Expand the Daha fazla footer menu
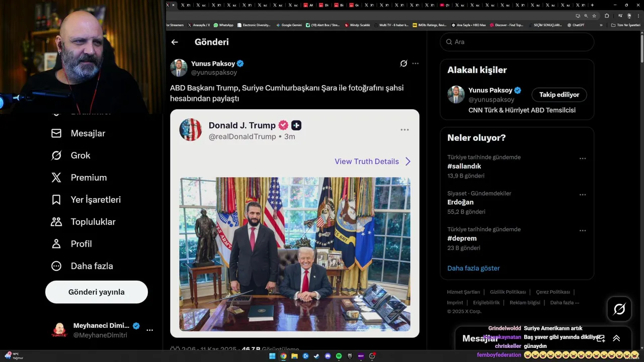The height and width of the screenshot is (362, 644). point(565,303)
